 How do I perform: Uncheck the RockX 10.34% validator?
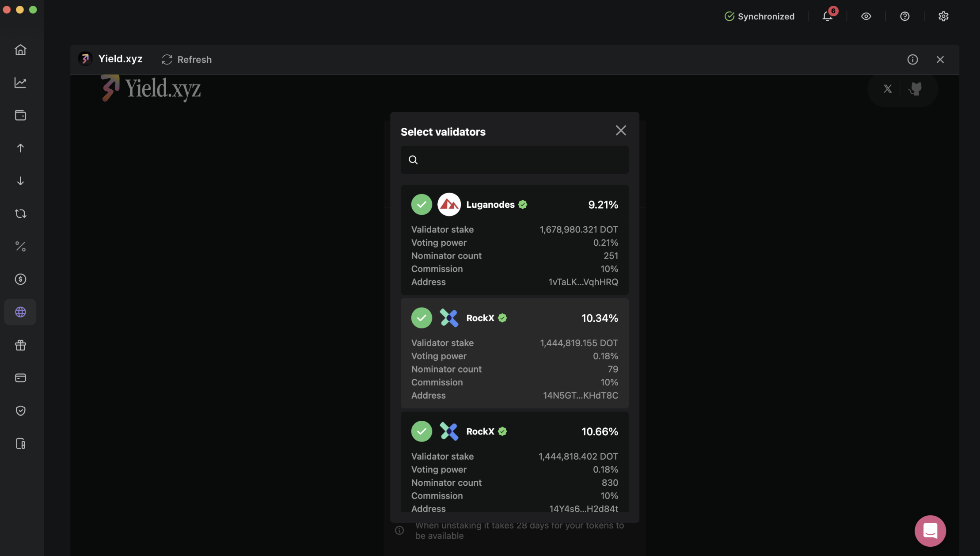(421, 318)
